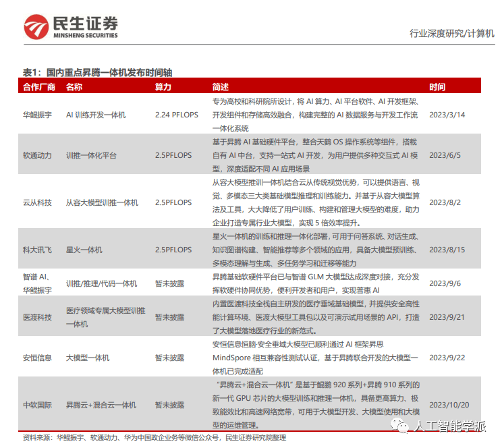502x448 pixels.
Task: Click the description starting 安恒信息恒脑·安全垂域大模型
Action: 315,358
